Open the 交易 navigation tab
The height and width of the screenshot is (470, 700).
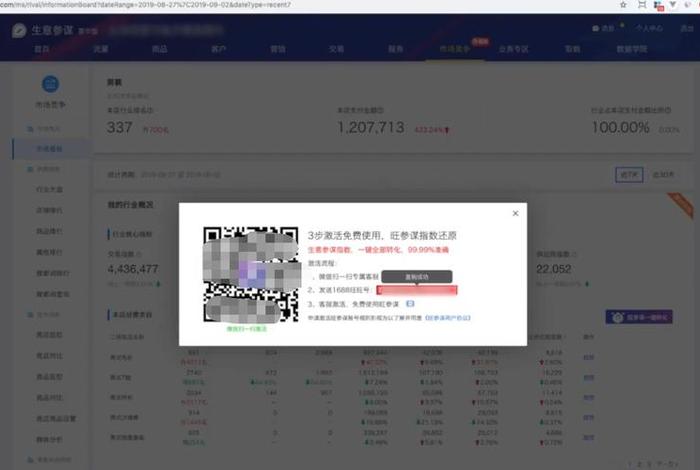(x=337, y=48)
